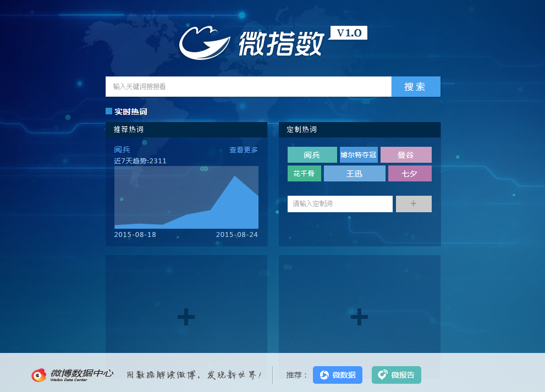Viewport: 545px width, 392px height.
Task: Select the 曼谷 tag
Action: [406, 154]
